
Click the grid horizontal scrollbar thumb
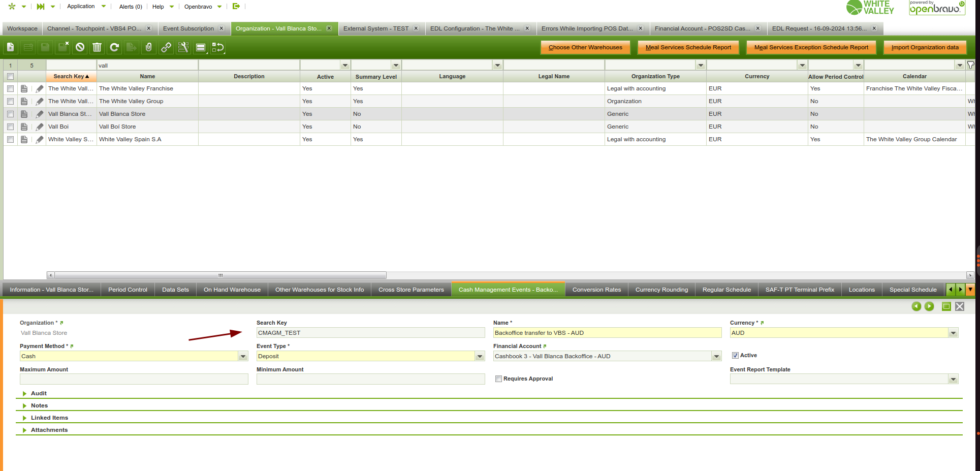tap(220, 275)
